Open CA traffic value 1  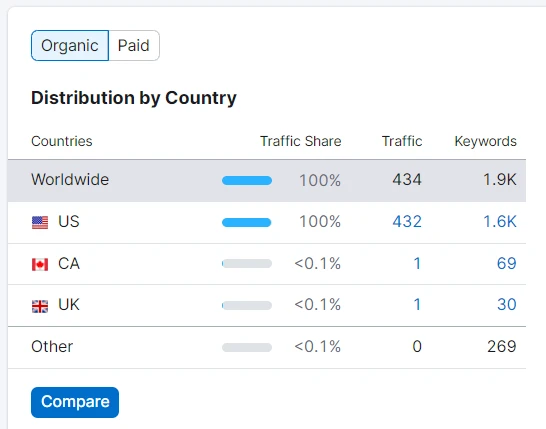pos(417,263)
